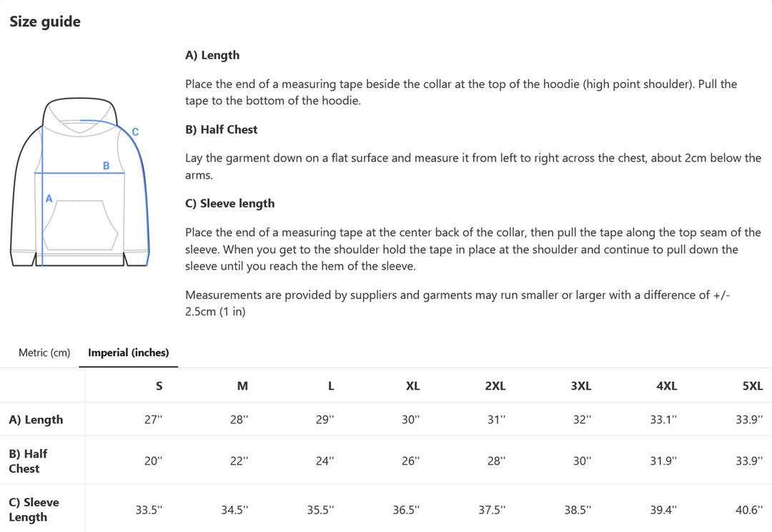Viewport: 772px width, 532px height.
Task: Click the "C) Sleeve Length" row label in the table
Action: tap(34, 510)
